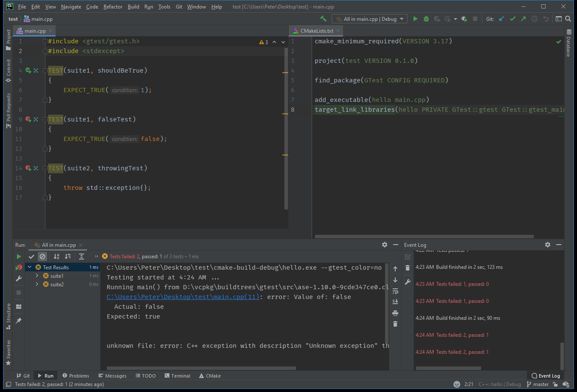Open the All in main.cpp configuration dropdown

click(x=369, y=19)
